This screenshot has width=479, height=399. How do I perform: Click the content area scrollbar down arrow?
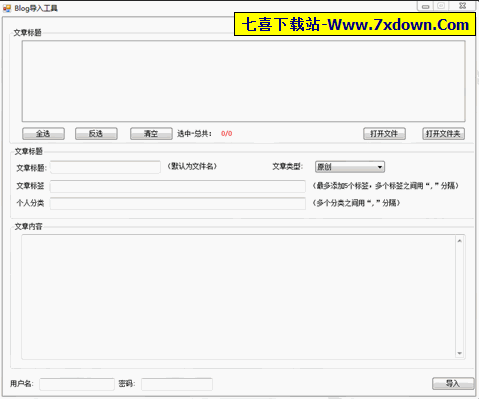click(x=460, y=353)
